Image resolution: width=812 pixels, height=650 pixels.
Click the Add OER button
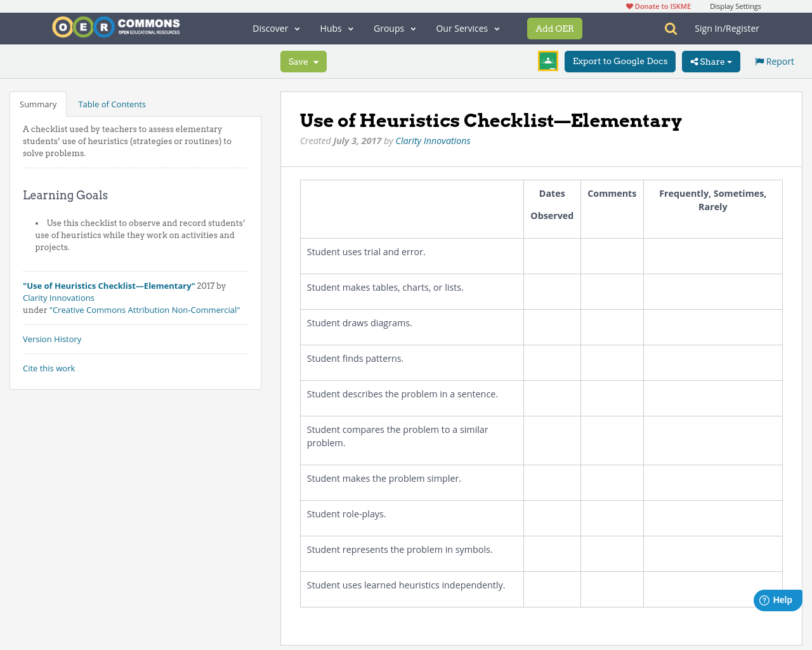click(554, 29)
